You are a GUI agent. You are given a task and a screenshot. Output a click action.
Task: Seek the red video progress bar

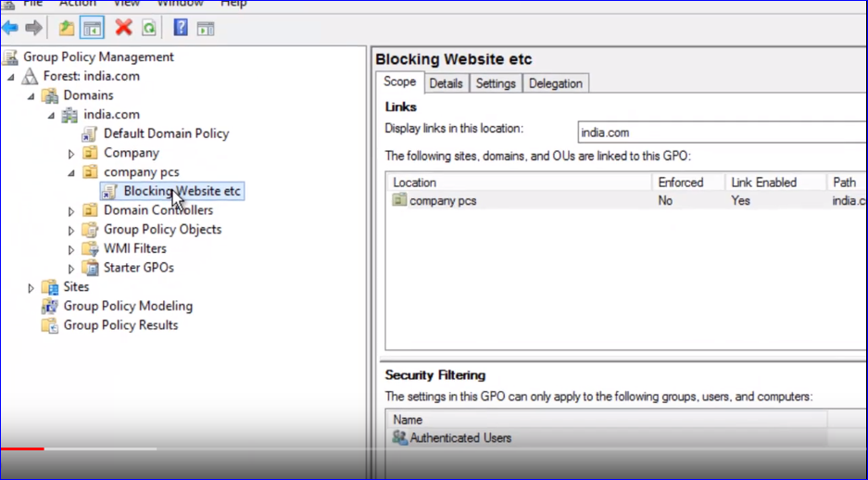pos(22,448)
